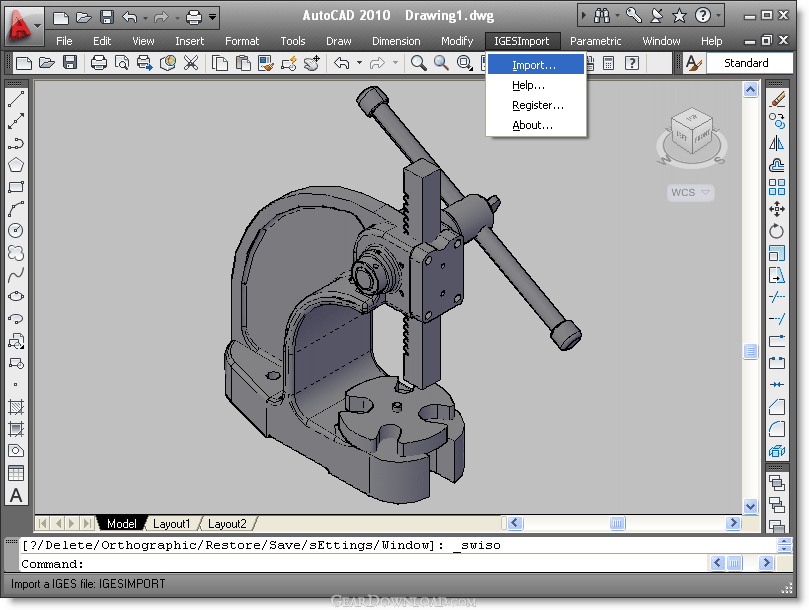This screenshot has height=610, width=809.
Task: Select the Array tool
Action: tap(777, 187)
